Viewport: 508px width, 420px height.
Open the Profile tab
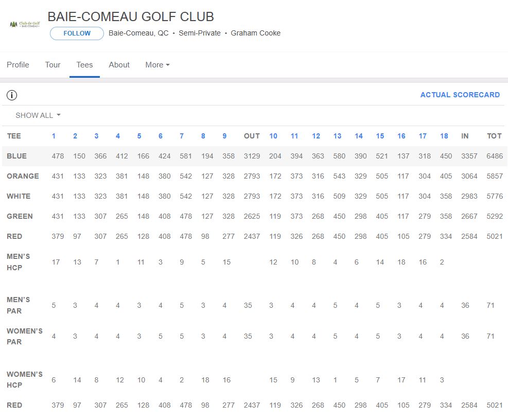pyautogui.click(x=18, y=65)
